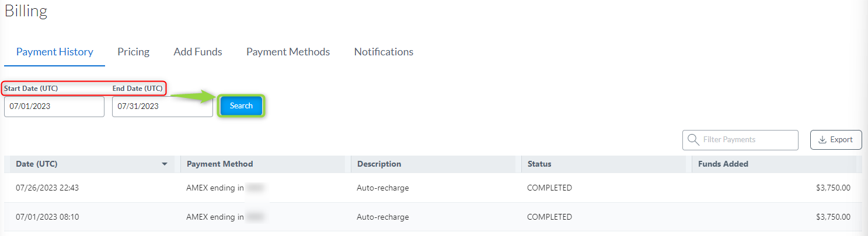868x236 pixels.
Task: Select the 07/01/2023 08:10 payment row
Action: click(433, 217)
